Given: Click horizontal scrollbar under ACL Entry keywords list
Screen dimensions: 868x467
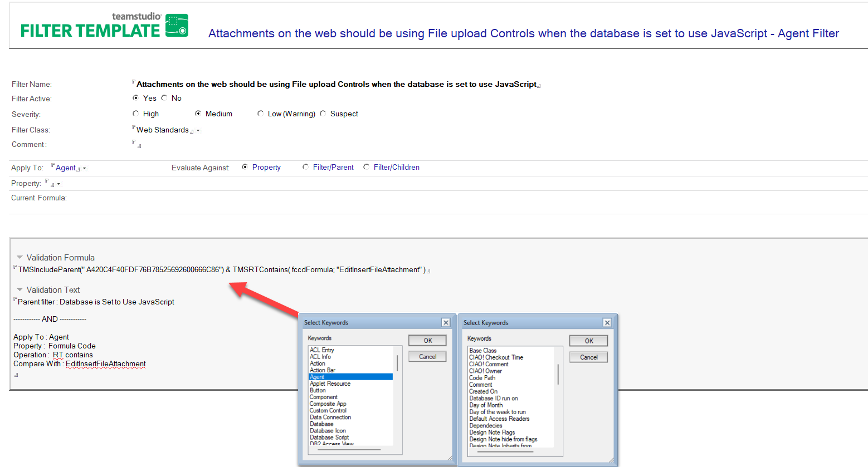Looking at the screenshot, I should [x=349, y=449].
